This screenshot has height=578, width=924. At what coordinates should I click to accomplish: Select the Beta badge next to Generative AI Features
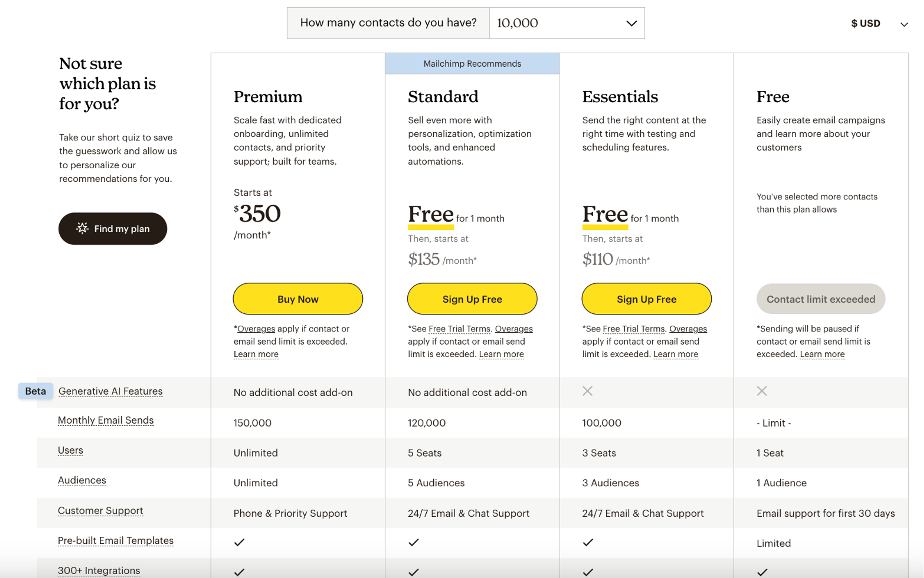tap(35, 391)
